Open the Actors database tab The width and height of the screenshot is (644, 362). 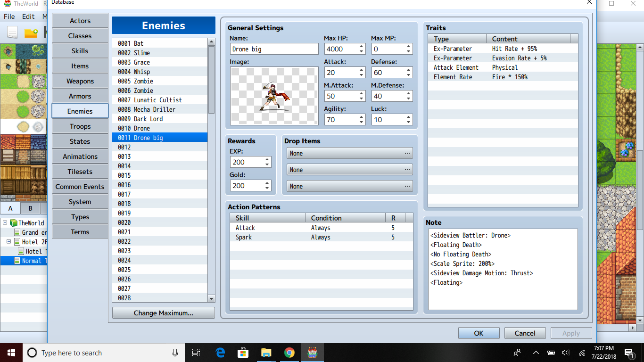pyautogui.click(x=80, y=21)
